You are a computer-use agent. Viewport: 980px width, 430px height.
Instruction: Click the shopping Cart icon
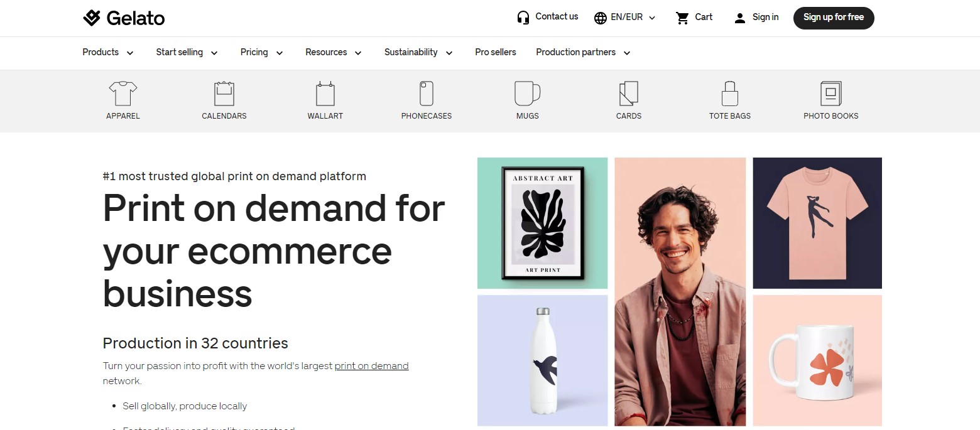click(682, 18)
